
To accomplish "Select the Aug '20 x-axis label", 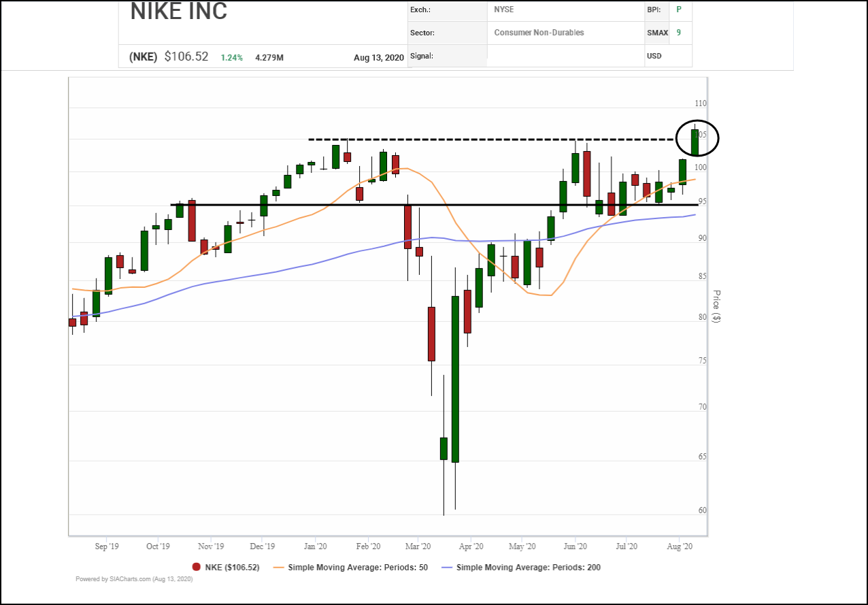I will pyautogui.click(x=680, y=546).
